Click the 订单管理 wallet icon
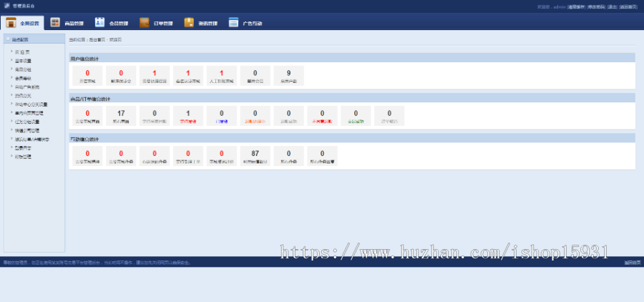 [145, 23]
